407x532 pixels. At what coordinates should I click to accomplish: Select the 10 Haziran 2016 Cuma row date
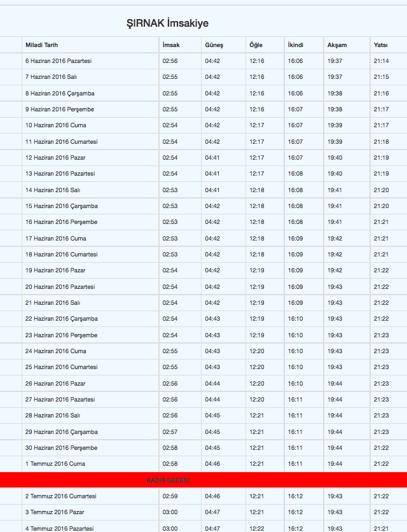pyautogui.click(x=55, y=125)
